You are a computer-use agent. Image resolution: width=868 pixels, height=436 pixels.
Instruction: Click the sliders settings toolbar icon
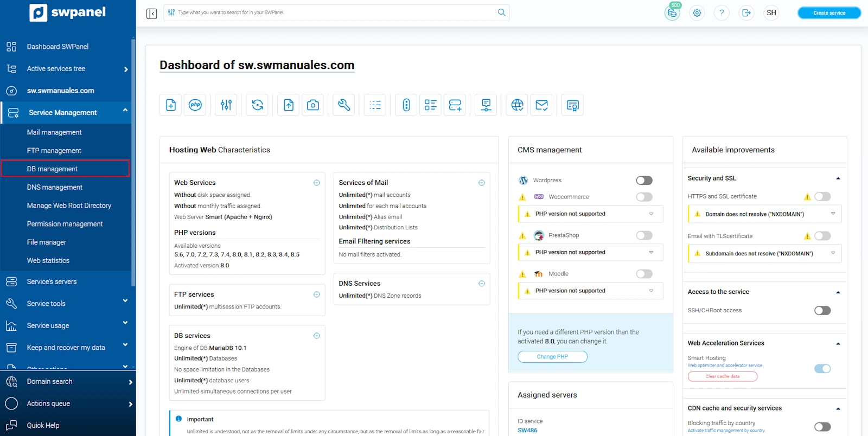click(x=226, y=105)
